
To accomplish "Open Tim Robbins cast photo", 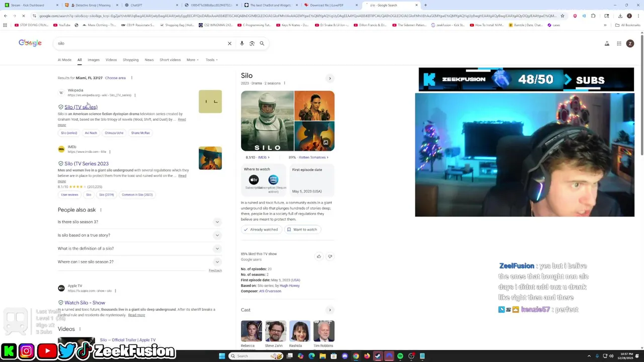I will 324,331.
